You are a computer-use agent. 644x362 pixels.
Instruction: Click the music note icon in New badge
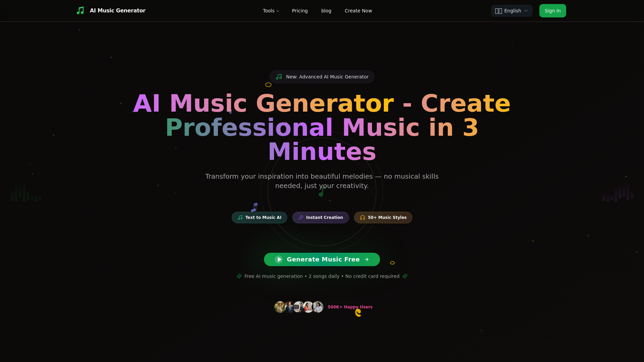click(279, 77)
